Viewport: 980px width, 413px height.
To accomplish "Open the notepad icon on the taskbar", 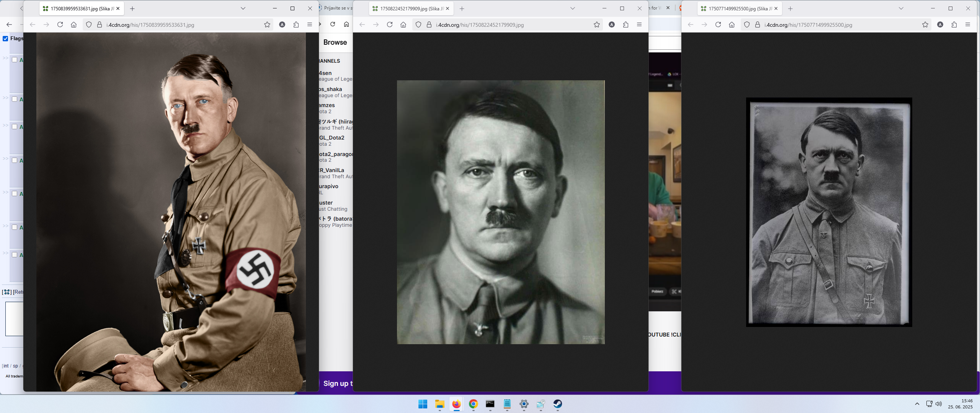I will coord(507,404).
